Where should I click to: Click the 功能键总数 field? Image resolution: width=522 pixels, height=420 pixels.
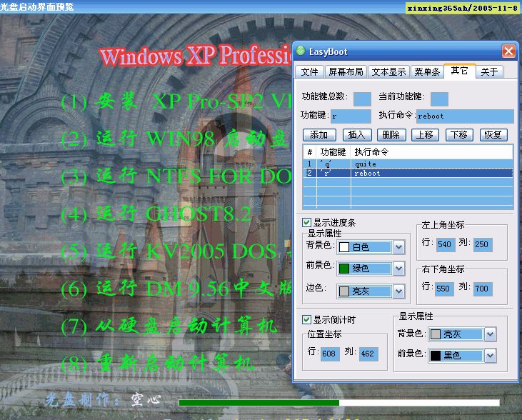tap(362, 99)
